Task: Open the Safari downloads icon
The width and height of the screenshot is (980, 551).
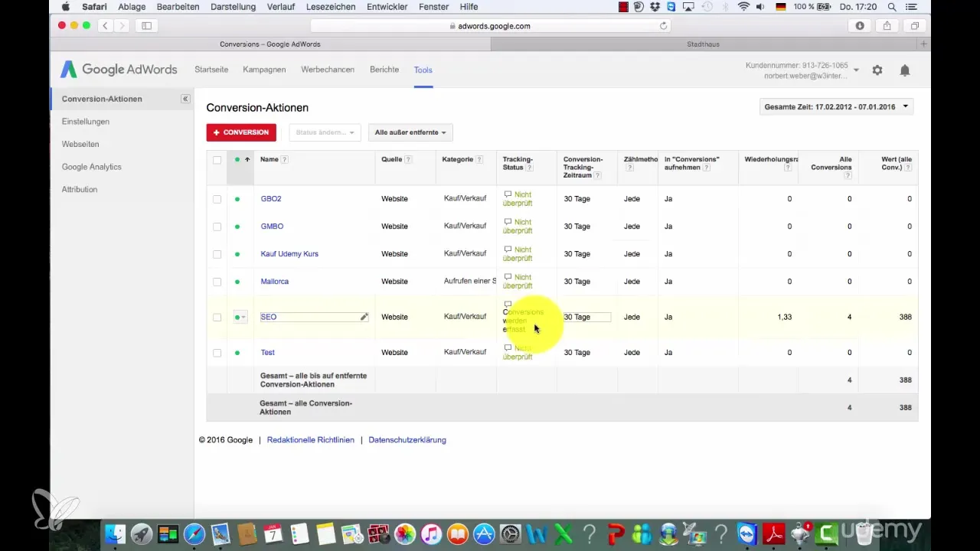Action: click(860, 25)
